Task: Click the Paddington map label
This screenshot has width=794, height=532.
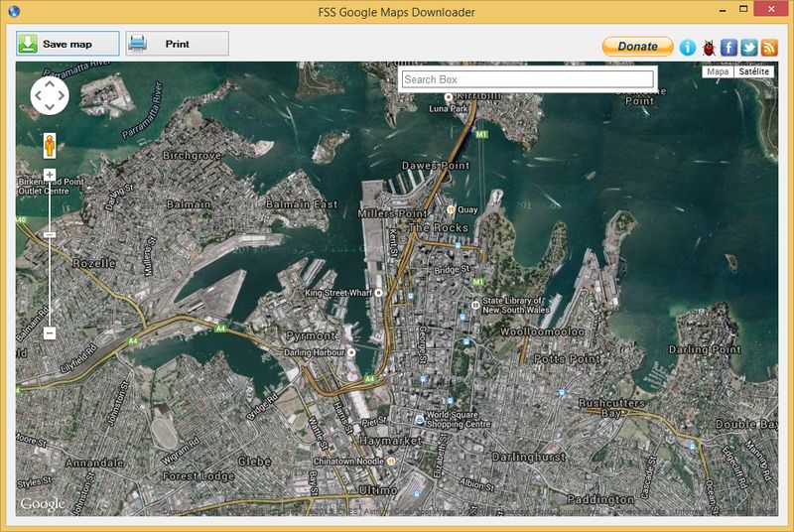Action: coord(600,499)
